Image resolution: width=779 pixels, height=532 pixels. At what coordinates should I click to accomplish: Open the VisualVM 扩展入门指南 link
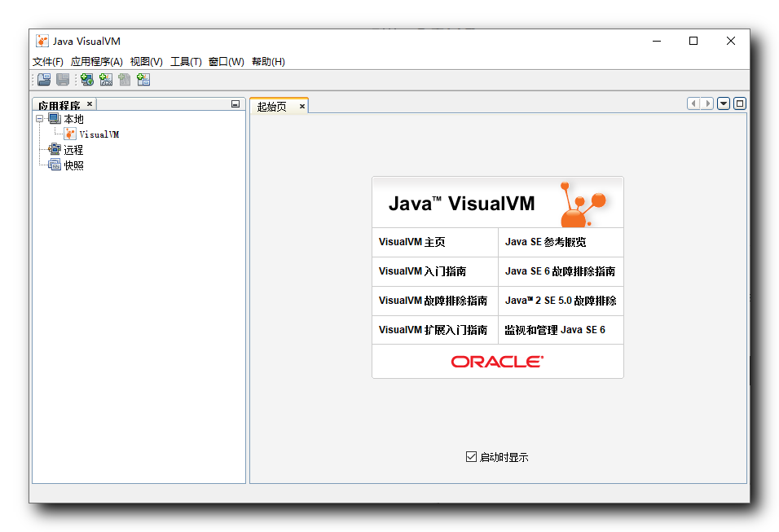click(x=433, y=330)
